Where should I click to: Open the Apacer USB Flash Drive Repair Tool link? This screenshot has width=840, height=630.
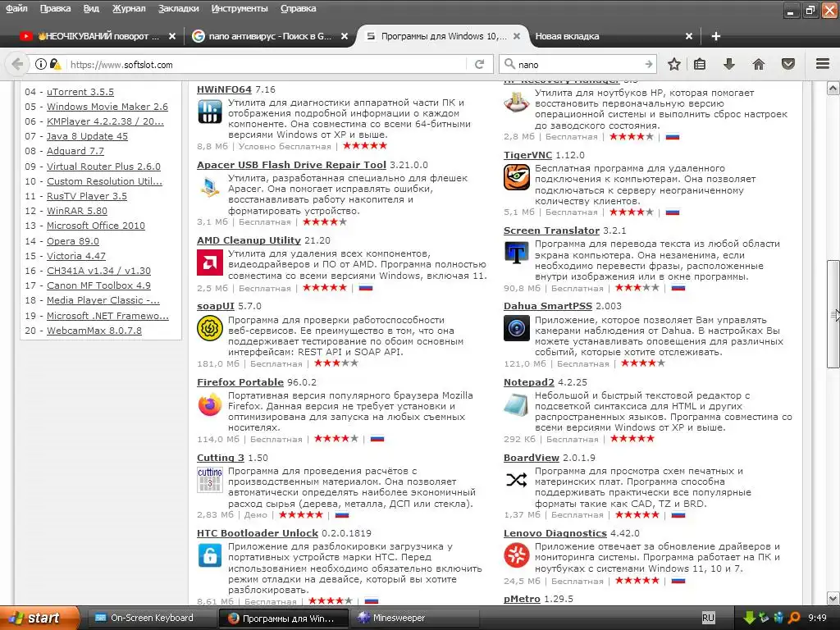[x=291, y=165]
